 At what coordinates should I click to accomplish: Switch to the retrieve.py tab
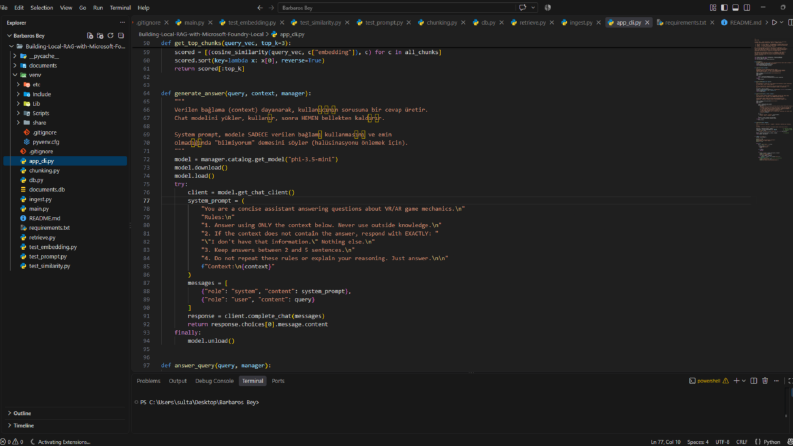[x=532, y=23]
